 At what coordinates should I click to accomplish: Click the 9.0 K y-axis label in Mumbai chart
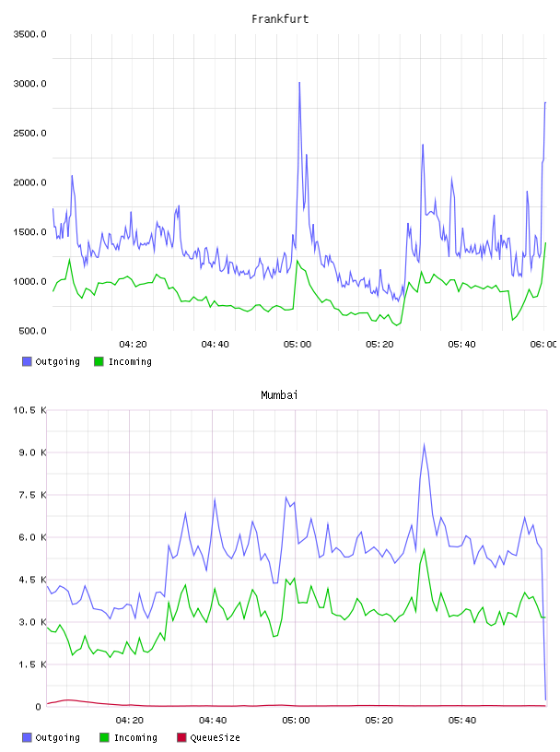click(x=32, y=452)
